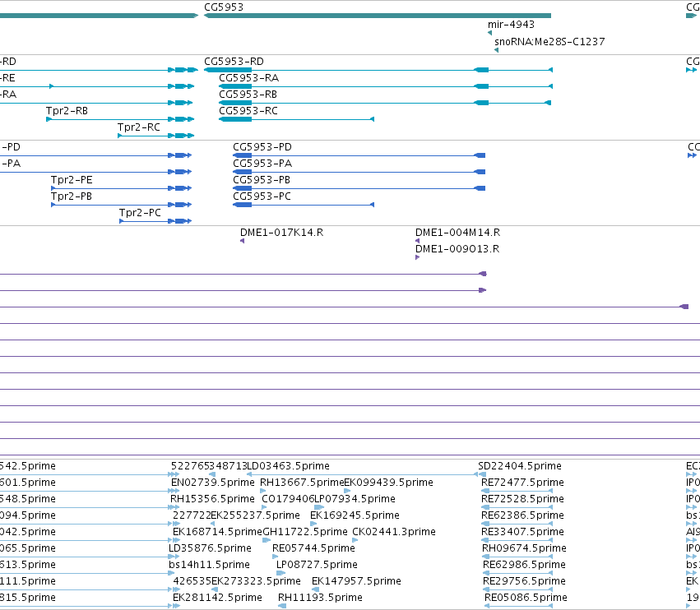The height and width of the screenshot is (610, 700).
Task: Click the CG5953-PA protein label
Action: click(262, 164)
